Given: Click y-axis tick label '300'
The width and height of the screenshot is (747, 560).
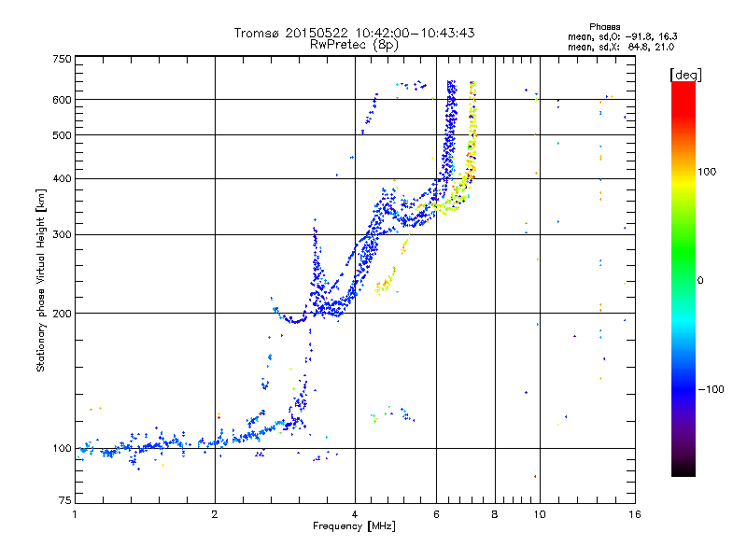Looking at the screenshot, I should pyautogui.click(x=63, y=235).
